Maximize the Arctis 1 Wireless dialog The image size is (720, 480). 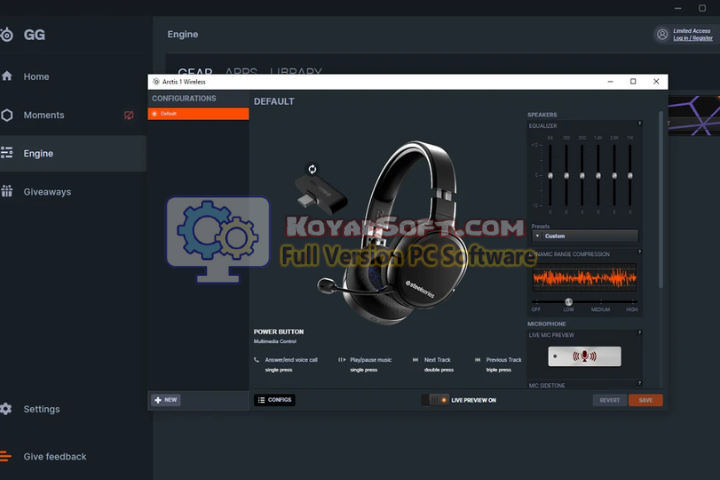(x=633, y=82)
